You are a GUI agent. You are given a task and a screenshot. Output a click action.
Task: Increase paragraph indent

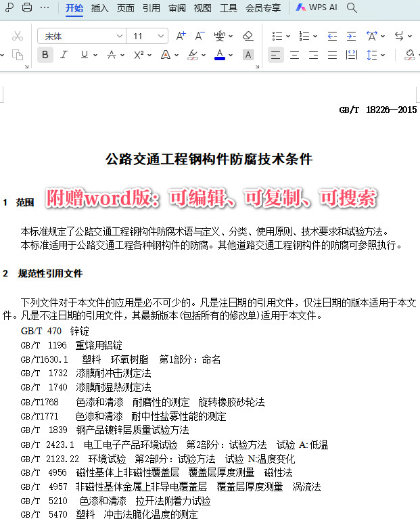tap(351, 36)
